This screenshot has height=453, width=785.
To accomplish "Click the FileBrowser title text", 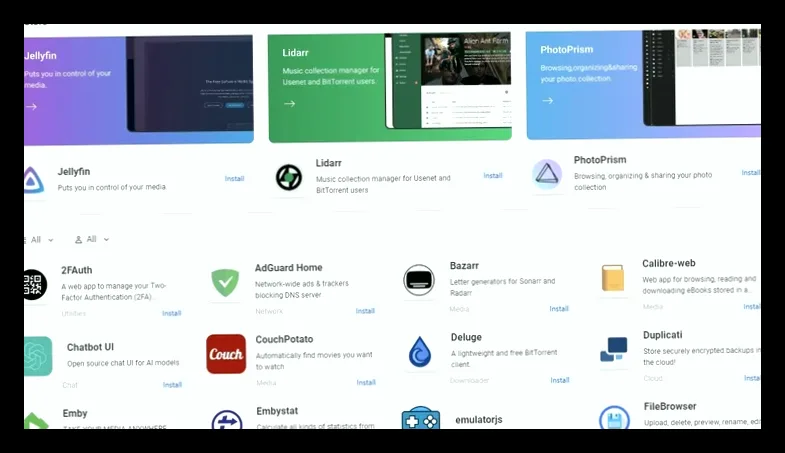I will tap(670, 406).
